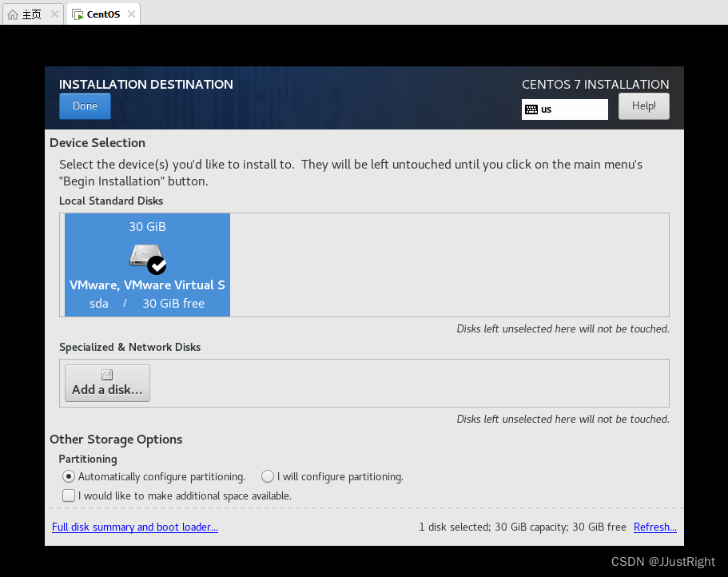The image size is (728, 577).
Task: Click the us keyboard layout indicator
Action: [564, 109]
